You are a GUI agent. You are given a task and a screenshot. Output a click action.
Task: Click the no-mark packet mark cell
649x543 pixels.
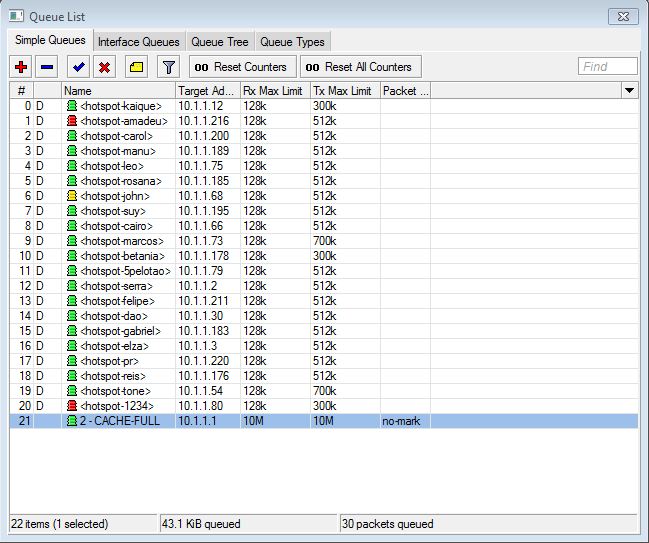click(x=401, y=421)
